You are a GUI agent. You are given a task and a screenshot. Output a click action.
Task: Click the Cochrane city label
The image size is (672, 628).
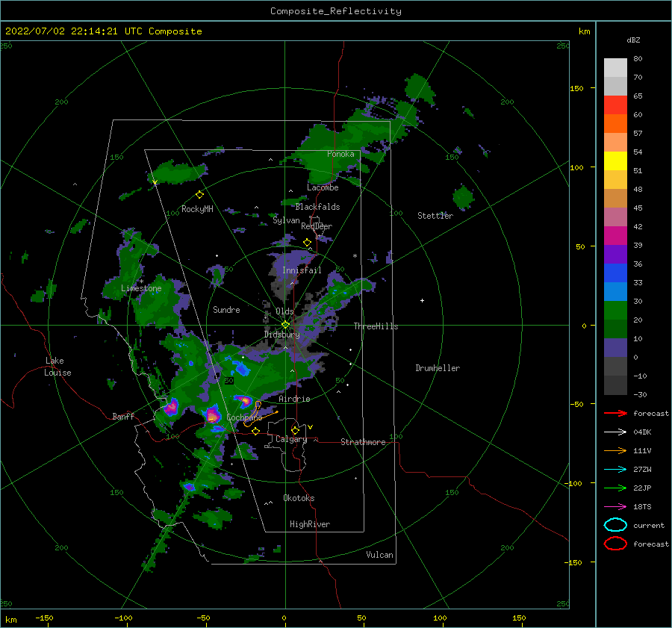pyautogui.click(x=244, y=417)
